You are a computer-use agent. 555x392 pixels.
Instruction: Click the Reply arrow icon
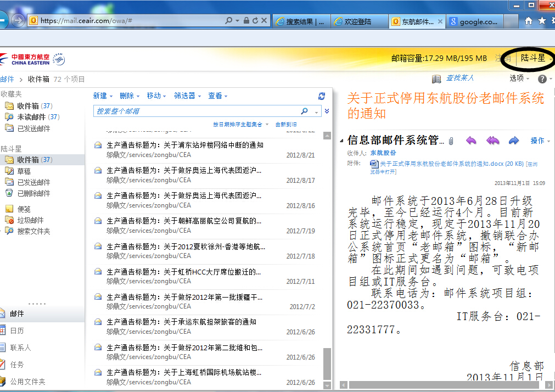(471, 141)
